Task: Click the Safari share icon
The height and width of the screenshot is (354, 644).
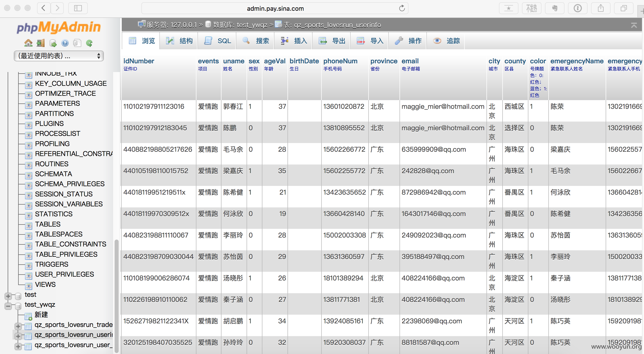Action: pos(601,8)
